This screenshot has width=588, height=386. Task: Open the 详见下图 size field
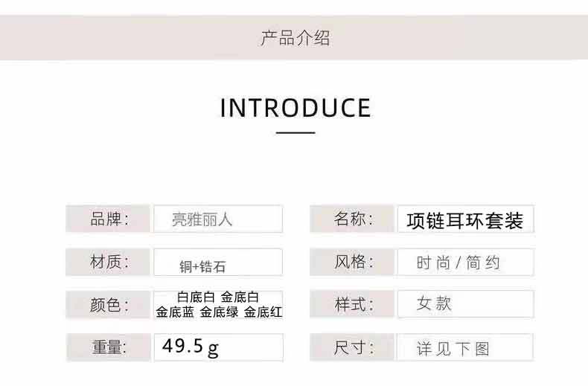click(x=465, y=348)
